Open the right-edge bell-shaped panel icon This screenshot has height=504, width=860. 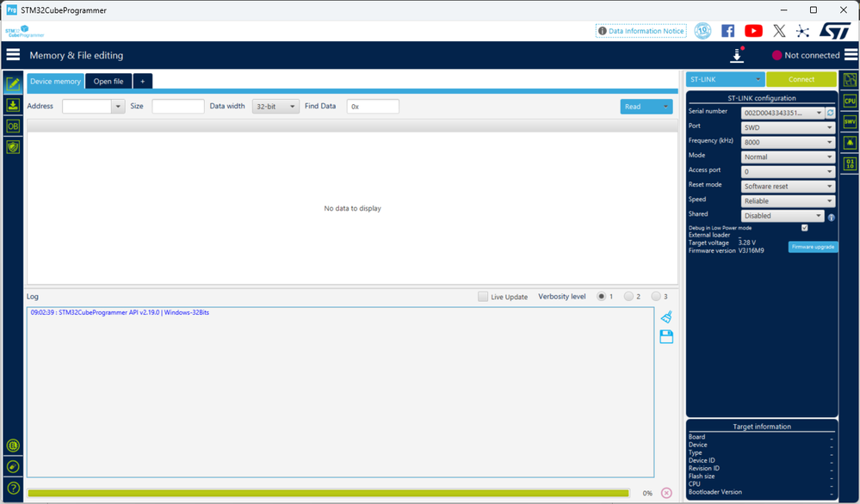pyautogui.click(x=851, y=143)
